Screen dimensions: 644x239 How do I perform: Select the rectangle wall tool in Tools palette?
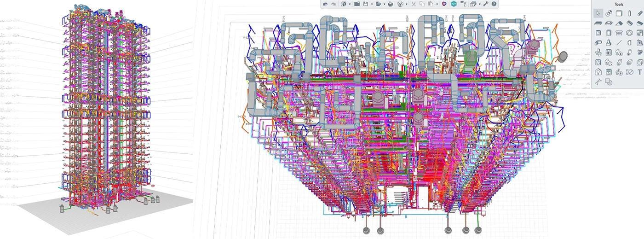click(619, 13)
